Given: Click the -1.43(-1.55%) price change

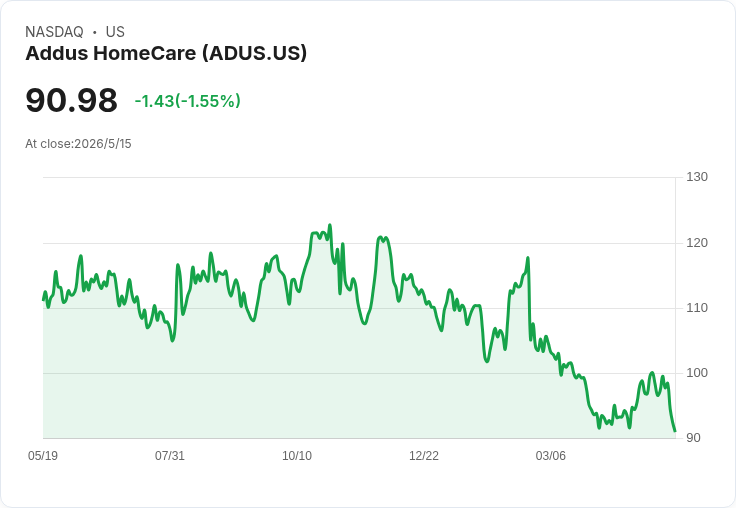Looking at the screenshot, I should pyautogui.click(x=188, y=101).
